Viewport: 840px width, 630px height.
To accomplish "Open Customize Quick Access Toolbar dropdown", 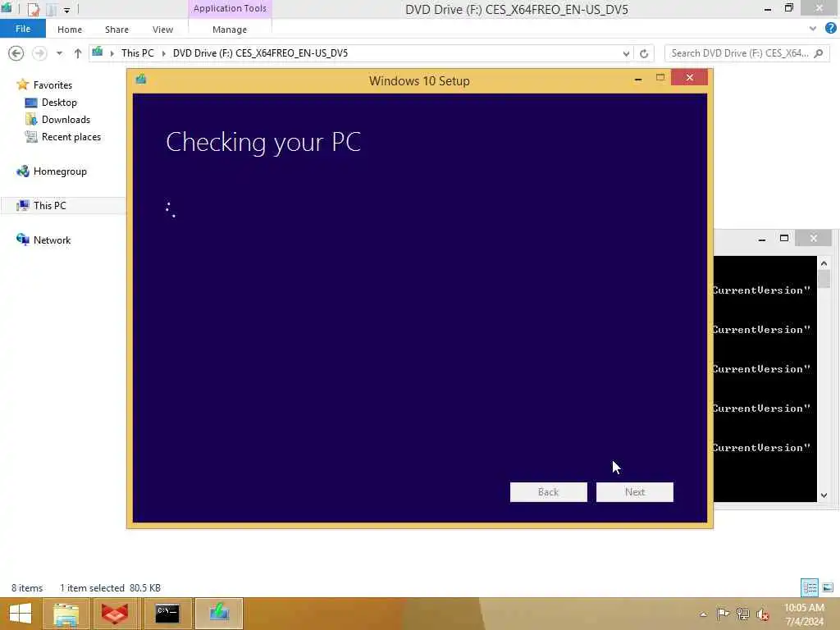I will click(66, 10).
